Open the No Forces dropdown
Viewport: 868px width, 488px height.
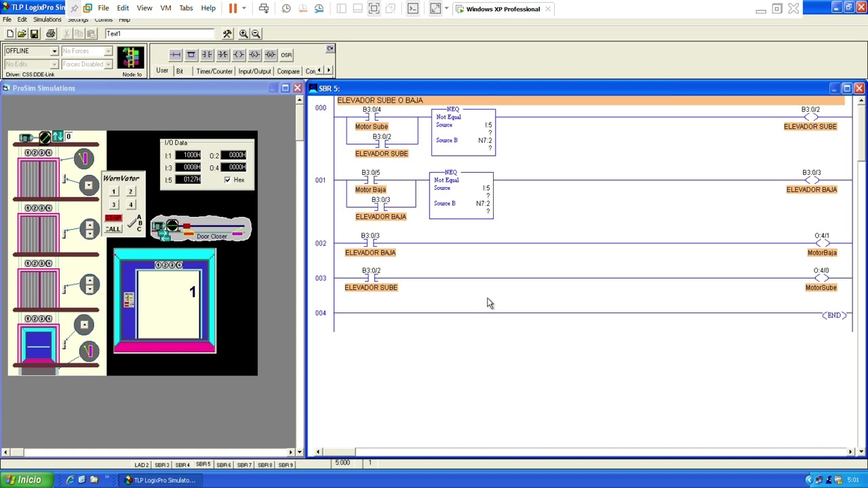pos(107,51)
